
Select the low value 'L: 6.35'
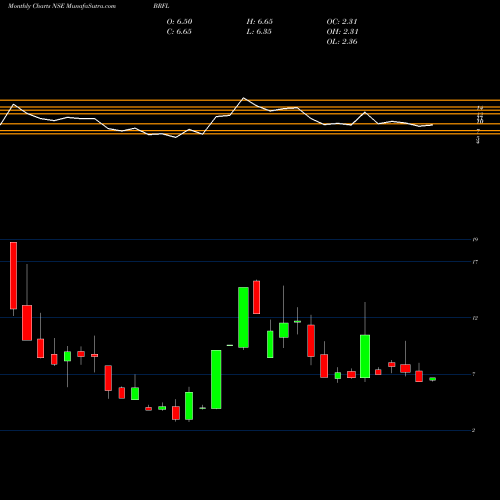pos(259,32)
